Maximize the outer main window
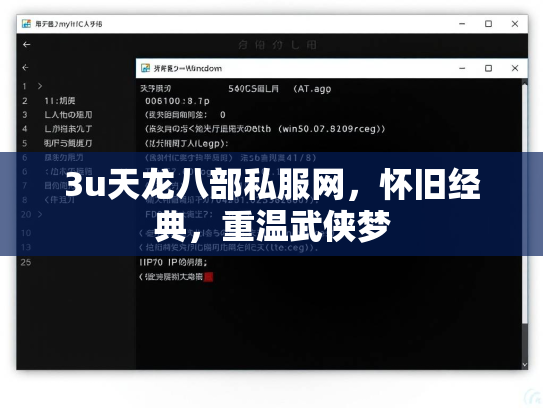This screenshot has height=408, width=543. (x=488, y=24)
